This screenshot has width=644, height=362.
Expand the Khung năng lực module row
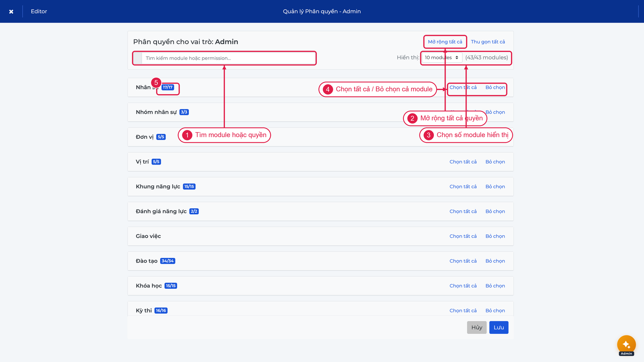(x=320, y=187)
